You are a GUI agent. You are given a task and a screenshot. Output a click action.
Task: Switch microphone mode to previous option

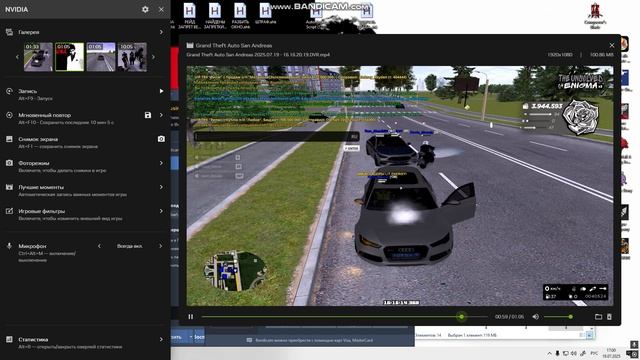pyautogui.click(x=99, y=246)
